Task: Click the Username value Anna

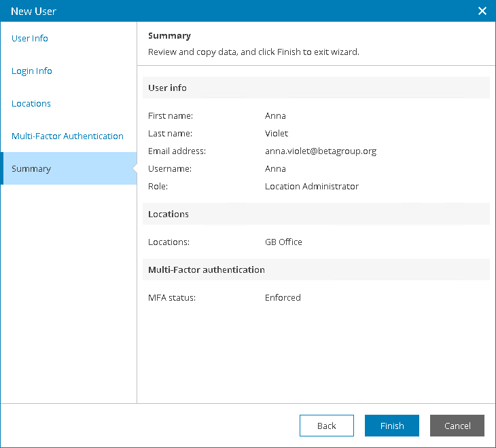Action: pyautogui.click(x=275, y=169)
